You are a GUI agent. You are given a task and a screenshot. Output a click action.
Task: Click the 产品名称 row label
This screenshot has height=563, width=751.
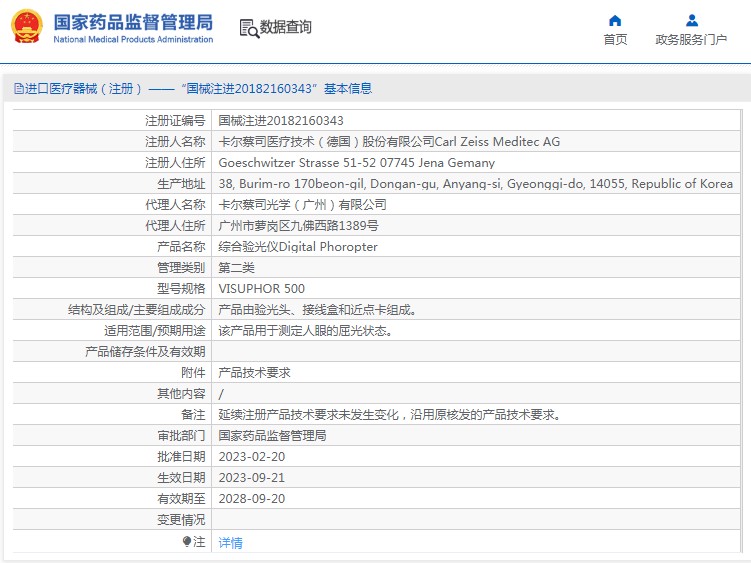coord(181,247)
